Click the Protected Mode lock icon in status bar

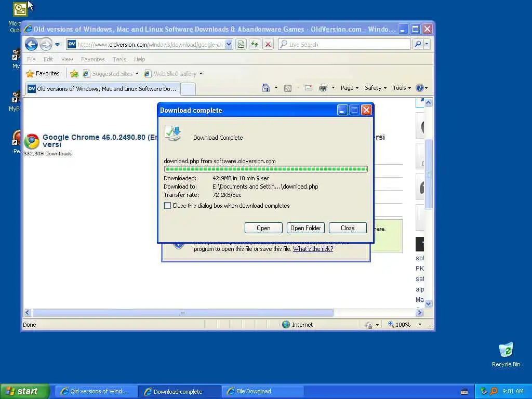point(369,325)
